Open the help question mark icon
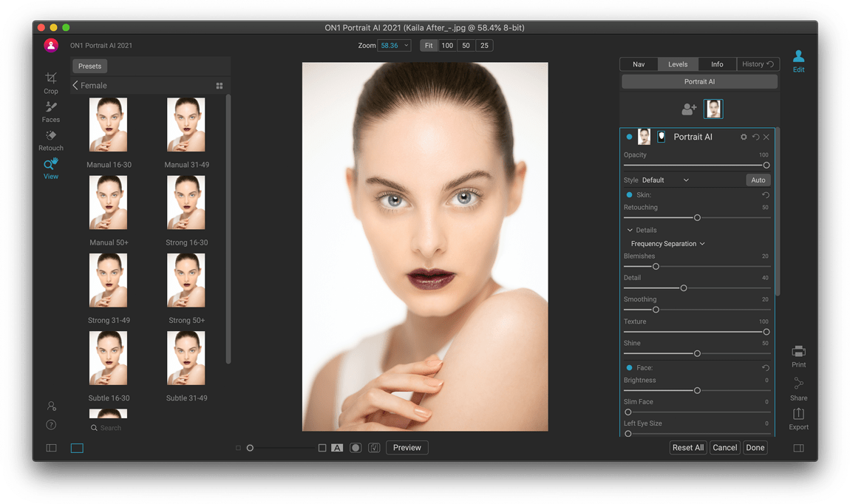The height and width of the screenshot is (504, 850). click(51, 425)
